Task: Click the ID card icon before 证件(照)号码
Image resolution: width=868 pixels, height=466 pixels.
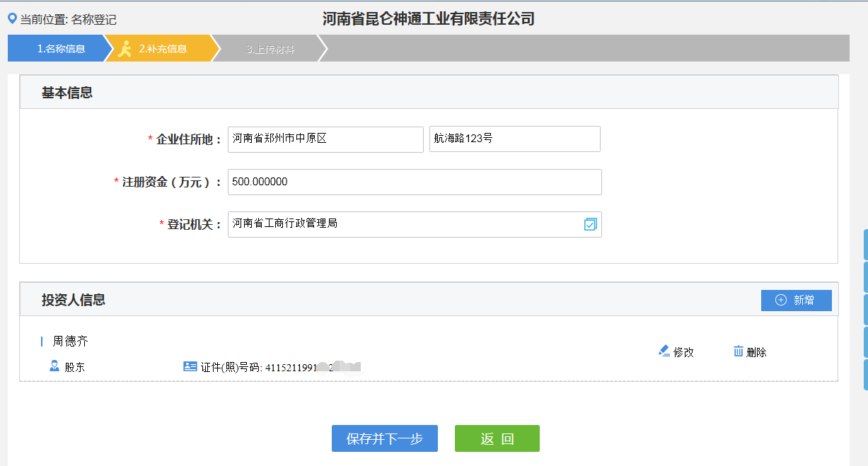Action: [190, 366]
